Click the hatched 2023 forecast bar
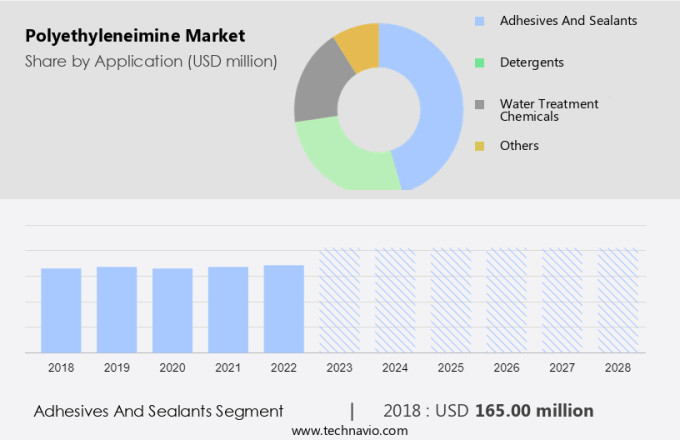The image size is (680, 440). pyautogui.click(x=339, y=300)
